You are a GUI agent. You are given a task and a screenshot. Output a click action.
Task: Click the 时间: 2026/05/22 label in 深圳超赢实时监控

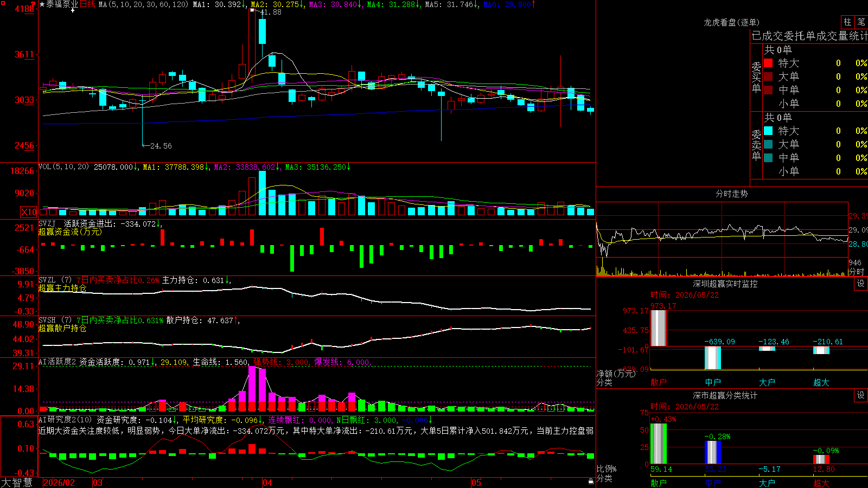[x=685, y=295]
